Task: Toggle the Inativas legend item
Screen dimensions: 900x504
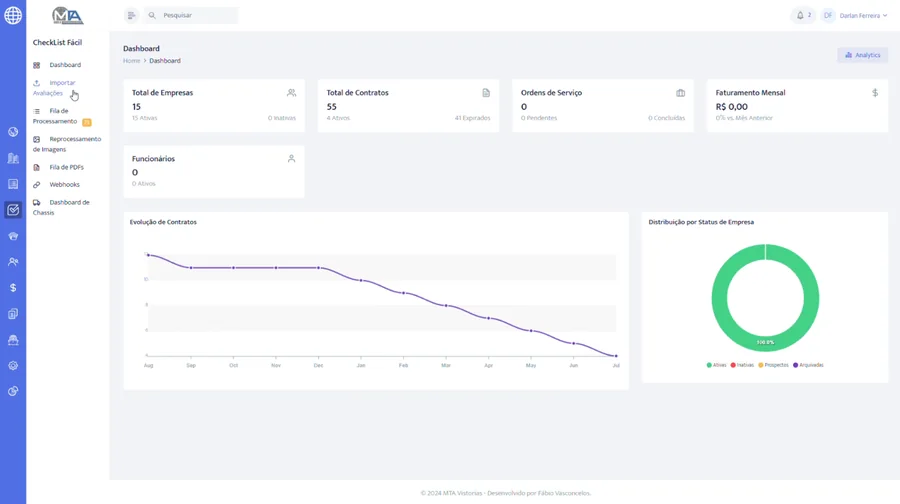Action: [742, 365]
